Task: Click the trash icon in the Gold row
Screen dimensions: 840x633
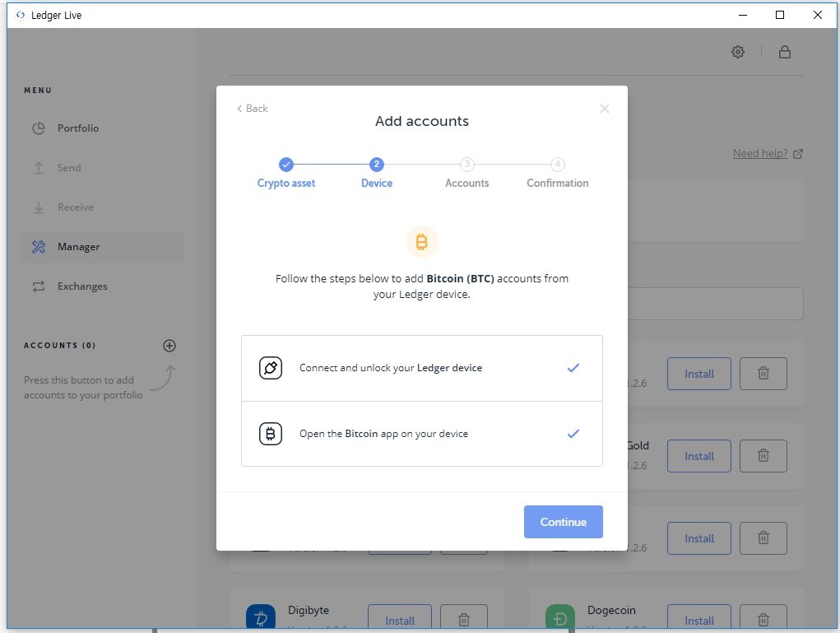Action: pyautogui.click(x=763, y=456)
